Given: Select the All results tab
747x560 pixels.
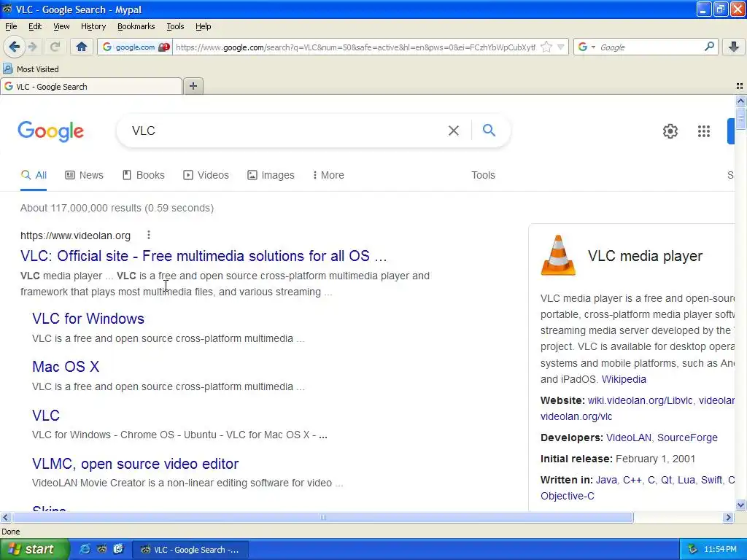Looking at the screenshot, I should click(x=34, y=175).
